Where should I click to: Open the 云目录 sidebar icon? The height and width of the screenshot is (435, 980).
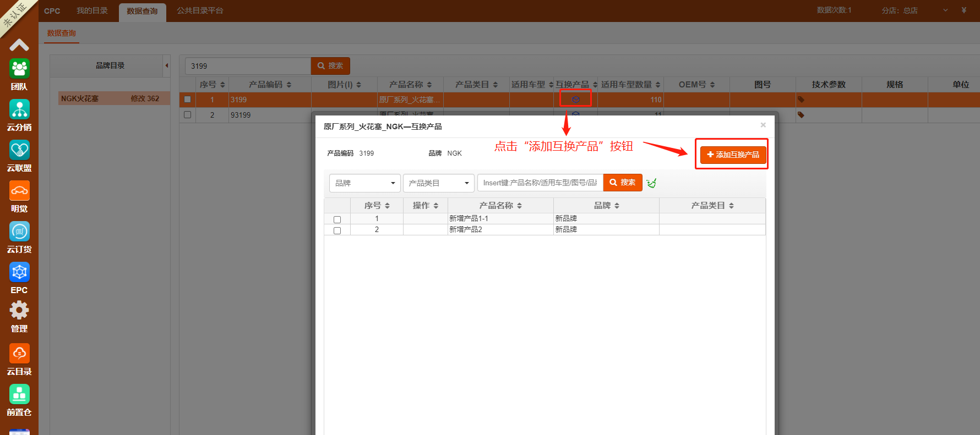tap(19, 354)
